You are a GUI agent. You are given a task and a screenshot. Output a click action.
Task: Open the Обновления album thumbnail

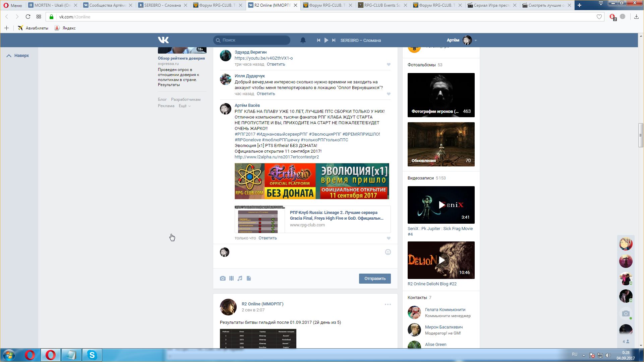coord(441,144)
